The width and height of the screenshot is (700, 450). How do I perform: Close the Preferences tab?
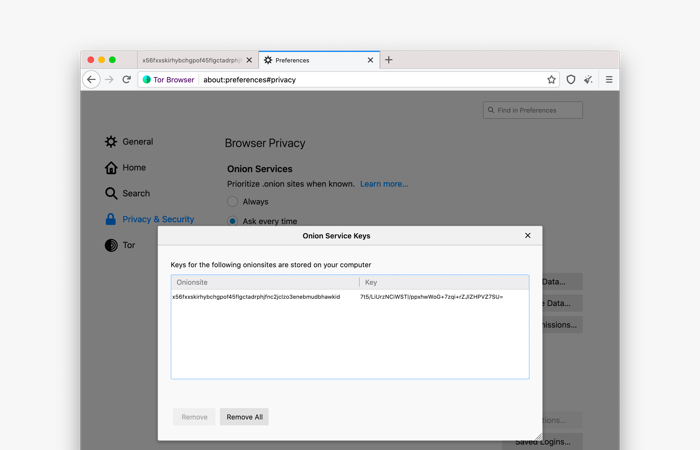(370, 60)
